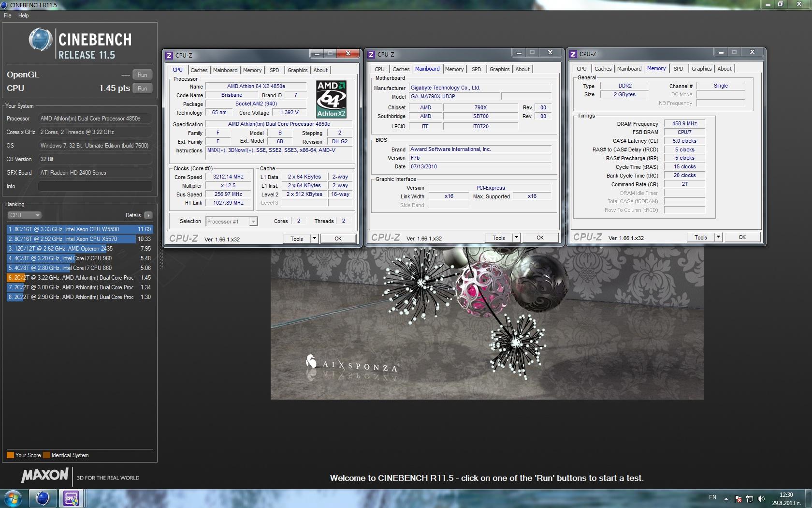Select the AMD Opteron 2435 ranking entry

click(x=80, y=249)
